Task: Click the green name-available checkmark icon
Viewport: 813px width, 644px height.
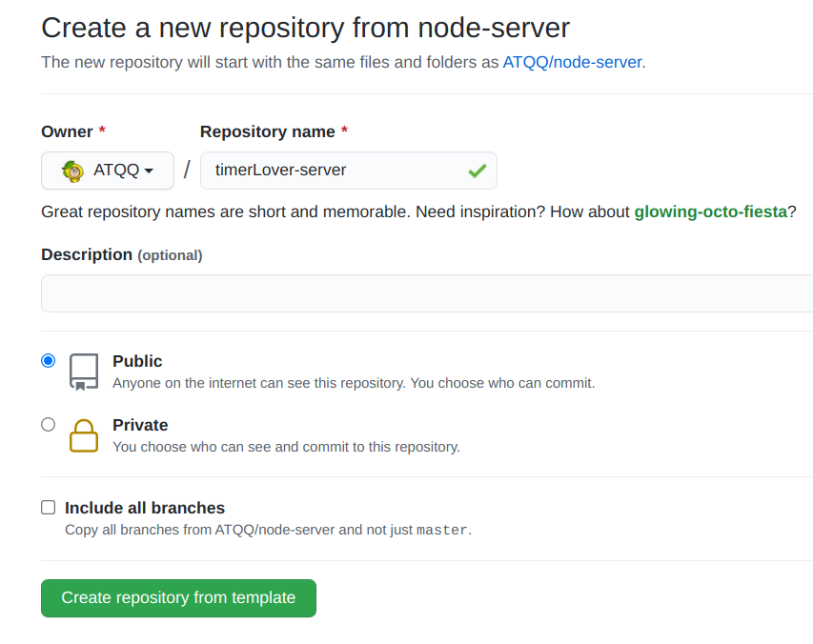Action: click(477, 171)
